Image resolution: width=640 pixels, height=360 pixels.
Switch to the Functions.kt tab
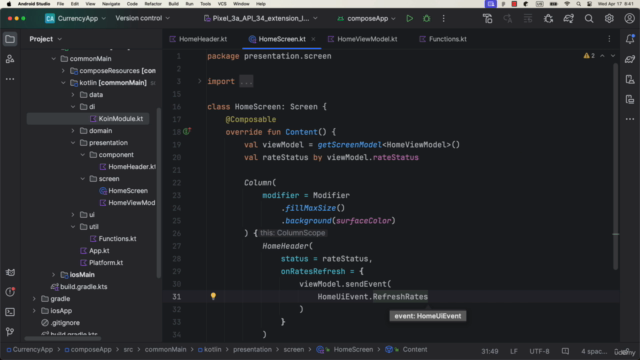click(x=443, y=39)
